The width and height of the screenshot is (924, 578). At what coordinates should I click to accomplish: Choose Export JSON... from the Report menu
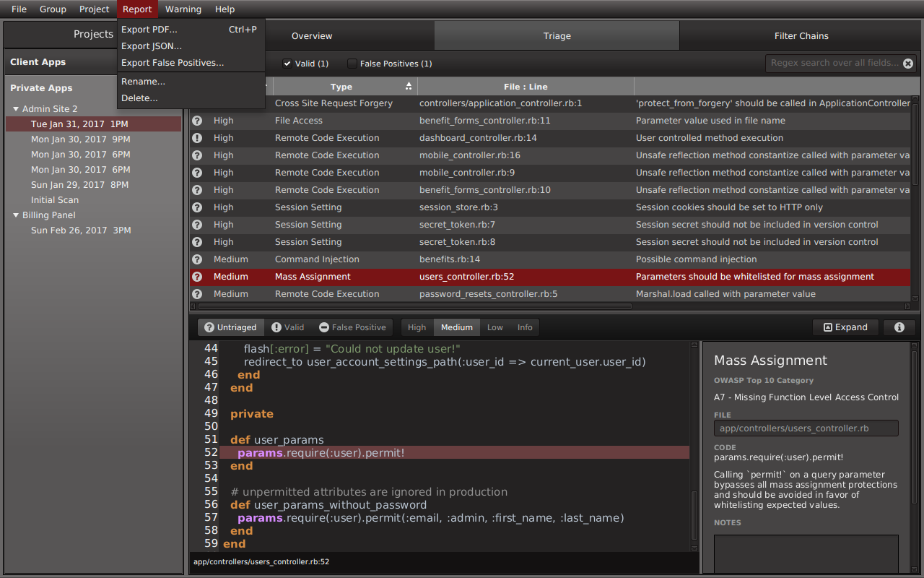152,46
